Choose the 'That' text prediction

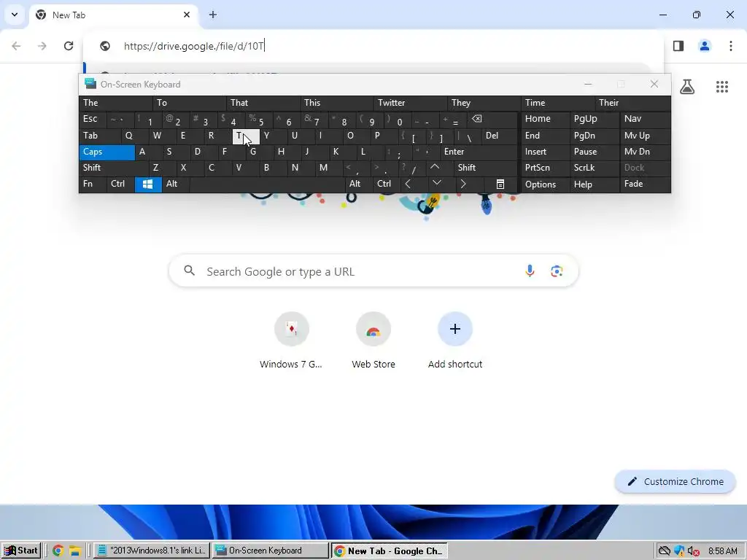[x=263, y=103]
